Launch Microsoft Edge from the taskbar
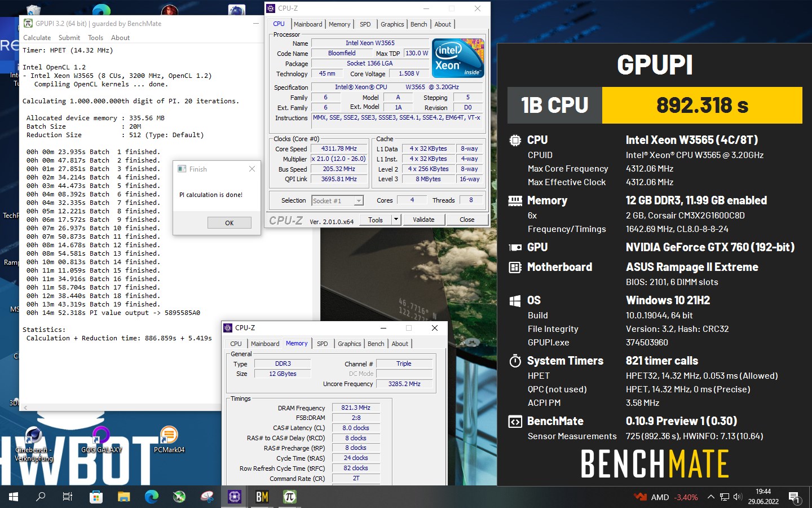 [151, 497]
